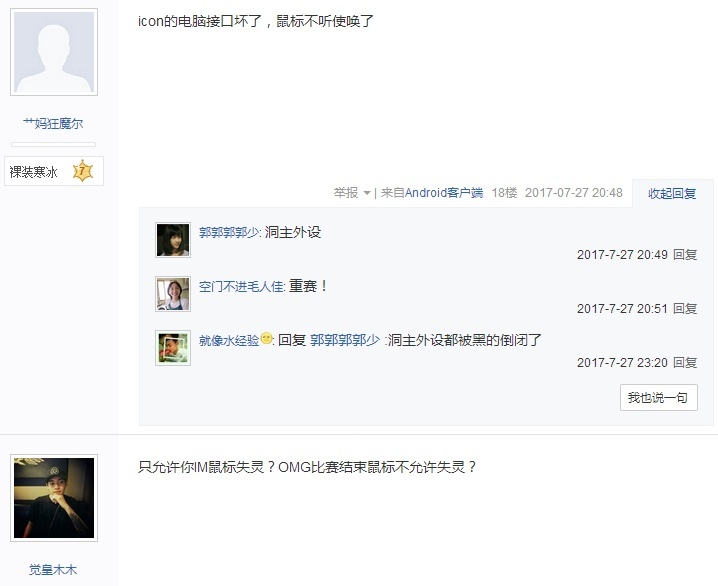Click the 我也说一句 button
This screenshot has width=718, height=586.
pos(658,397)
